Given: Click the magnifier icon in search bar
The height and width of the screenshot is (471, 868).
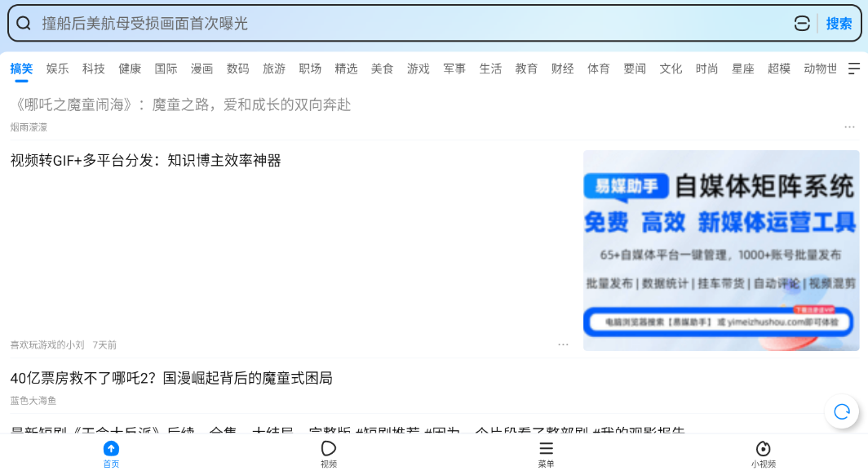Looking at the screenshot, I should coord(23,24).
